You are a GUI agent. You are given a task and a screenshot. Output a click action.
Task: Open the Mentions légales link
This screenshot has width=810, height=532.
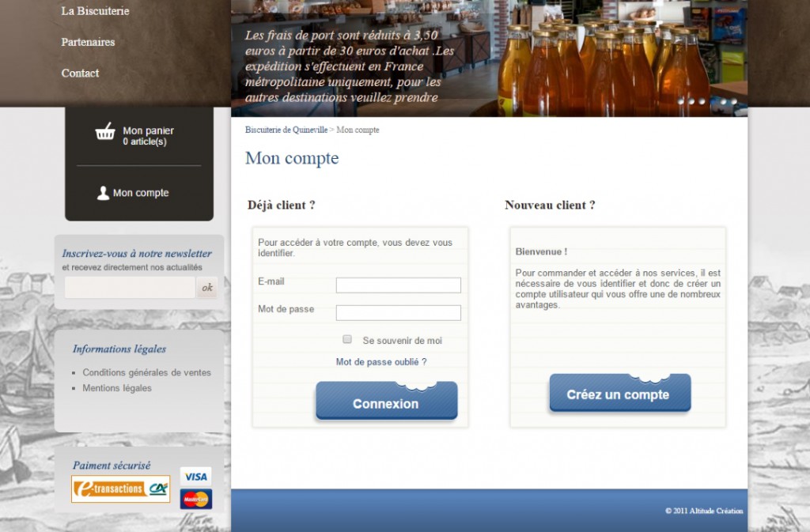[117, 388]
